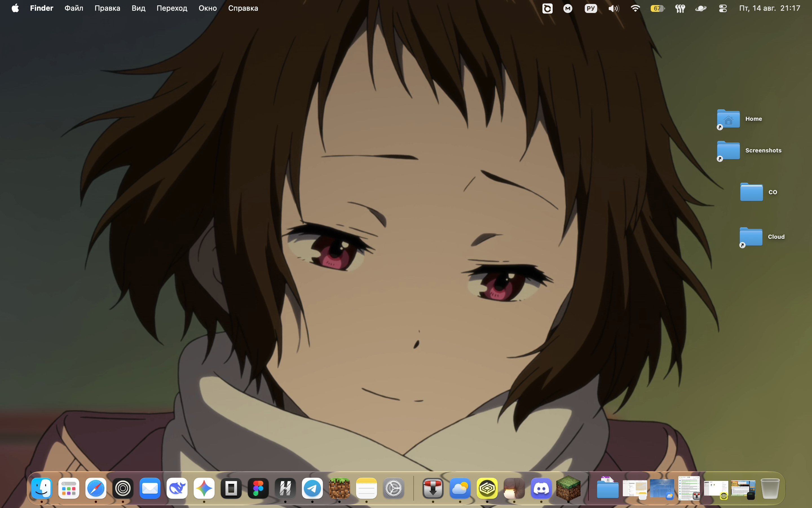Open the volume control in menu bar
The image size is (812, 508).
point(613,8)
